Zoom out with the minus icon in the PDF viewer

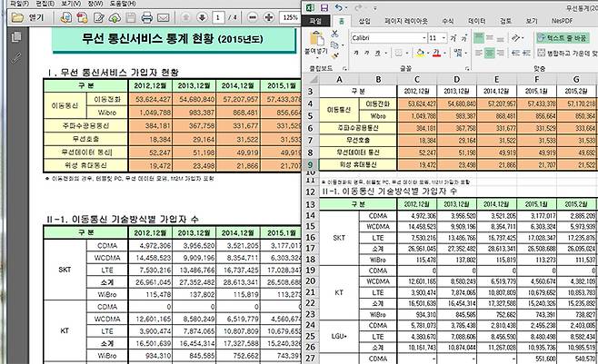[252, 17]
